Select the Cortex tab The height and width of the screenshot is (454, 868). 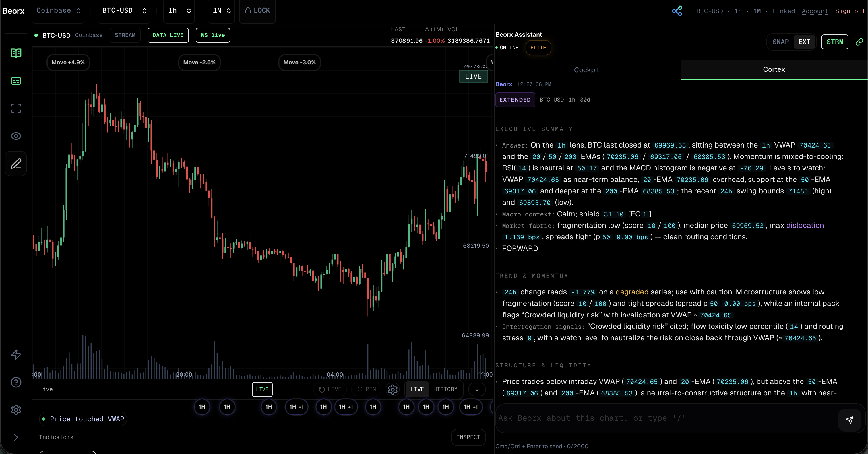774,70
